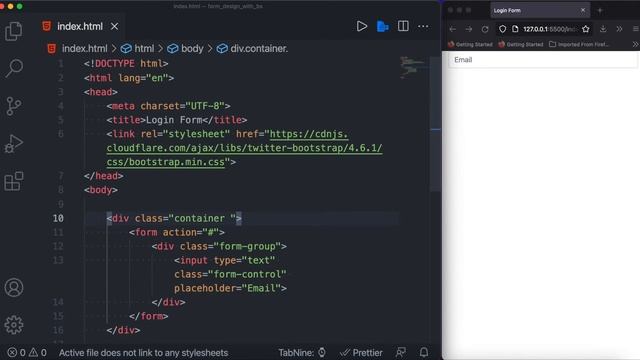Click the editor minimap preview
This screenshot has width=640, height=360.
[x=413, y=67]
